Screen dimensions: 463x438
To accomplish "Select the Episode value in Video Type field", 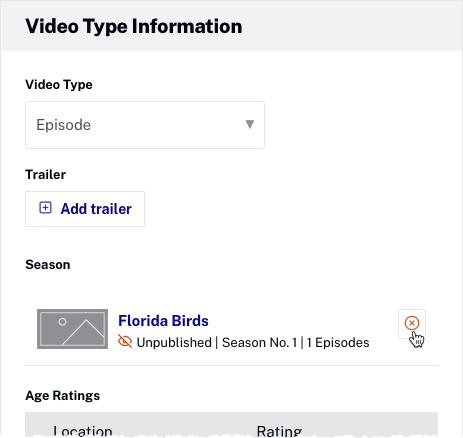I will coord(63,125).
